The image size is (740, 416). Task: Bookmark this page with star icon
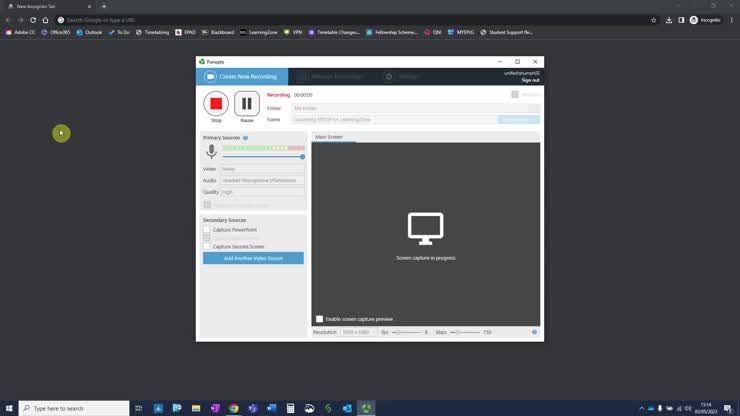[x=654, y=20]
